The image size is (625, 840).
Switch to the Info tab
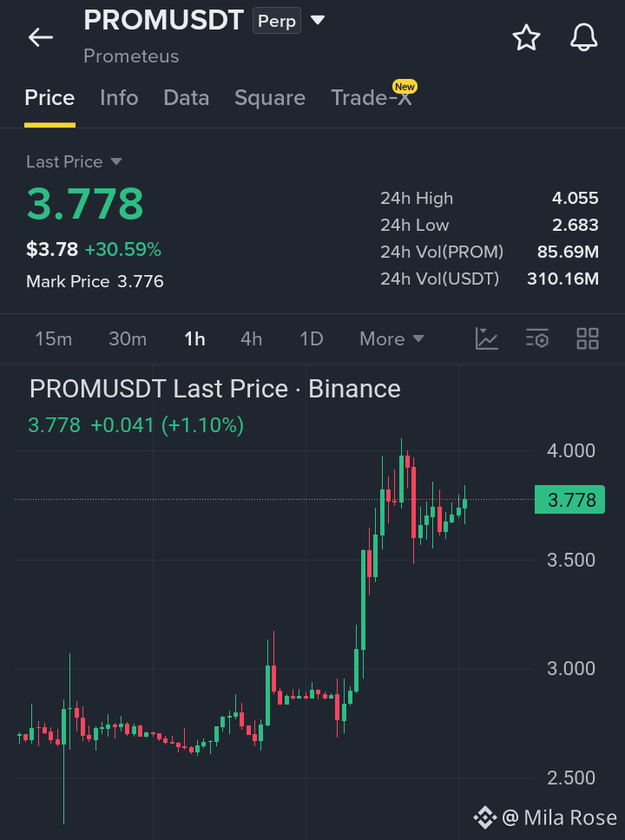click(x=119, y=98)
